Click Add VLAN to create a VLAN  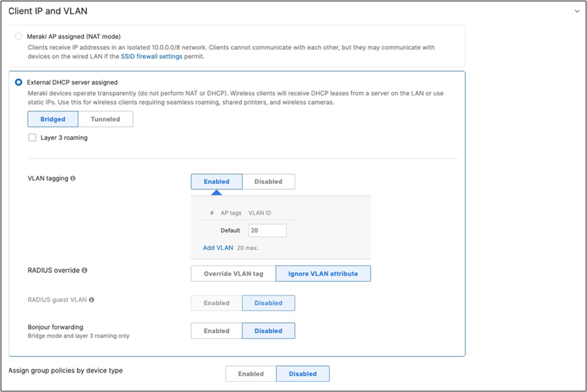pyautogui.click(x=218, y=248)
